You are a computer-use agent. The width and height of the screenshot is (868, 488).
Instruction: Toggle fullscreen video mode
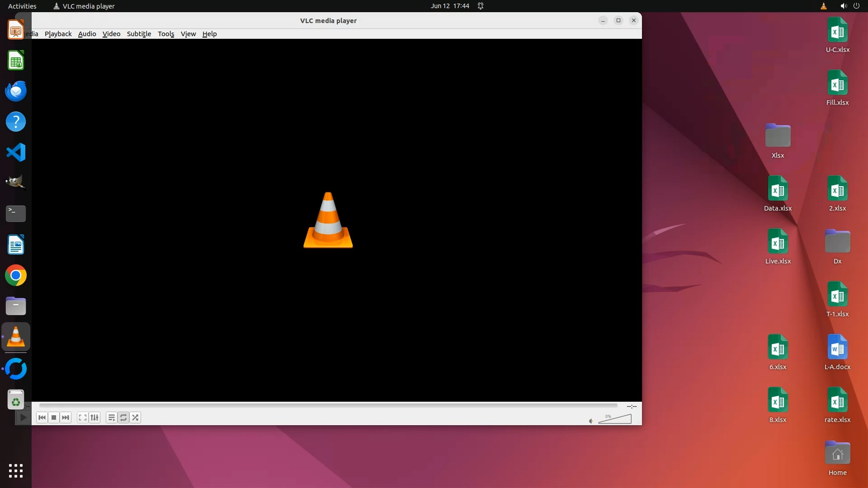82,418
